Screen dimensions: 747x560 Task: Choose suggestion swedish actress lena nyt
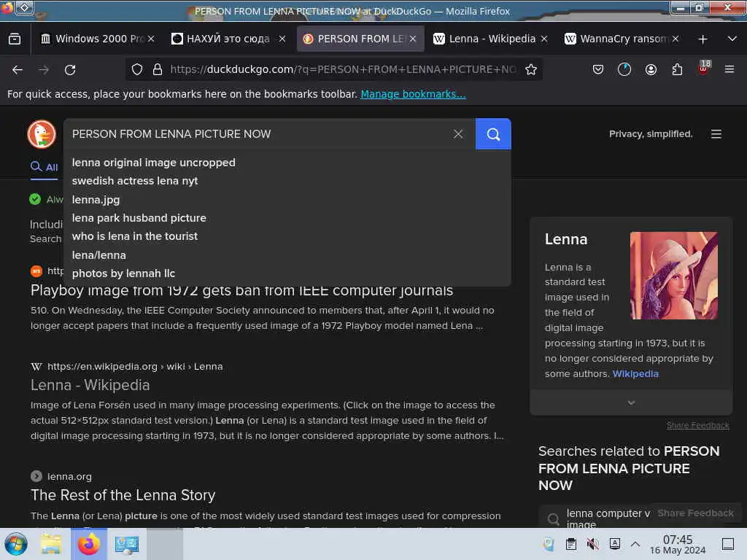coord(135,181)
